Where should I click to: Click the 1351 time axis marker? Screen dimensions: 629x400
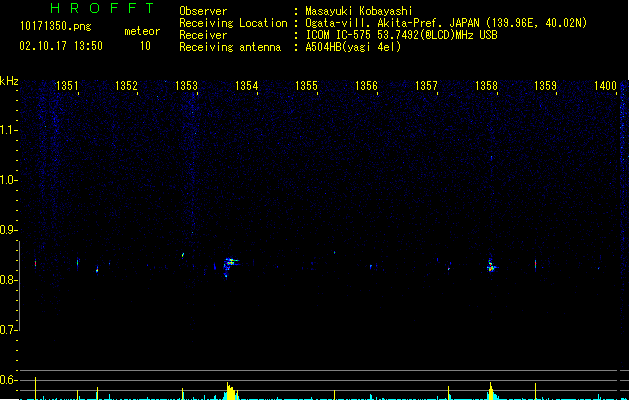(x=67, y=86)
